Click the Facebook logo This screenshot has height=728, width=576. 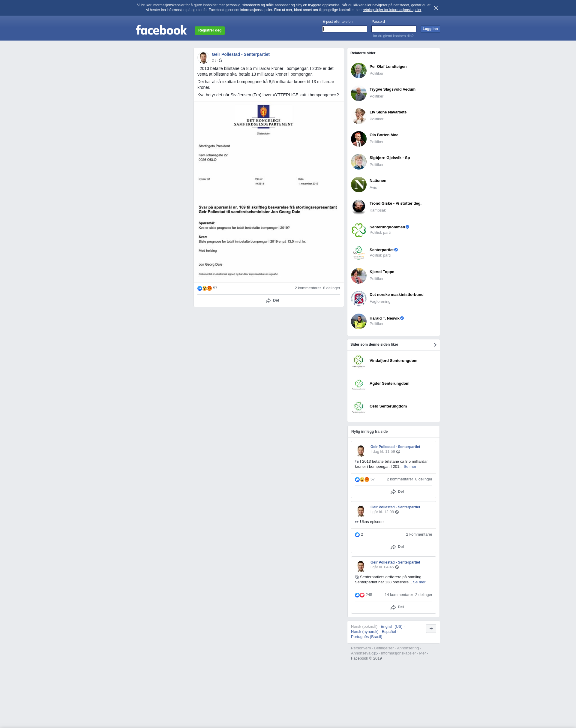161,30
